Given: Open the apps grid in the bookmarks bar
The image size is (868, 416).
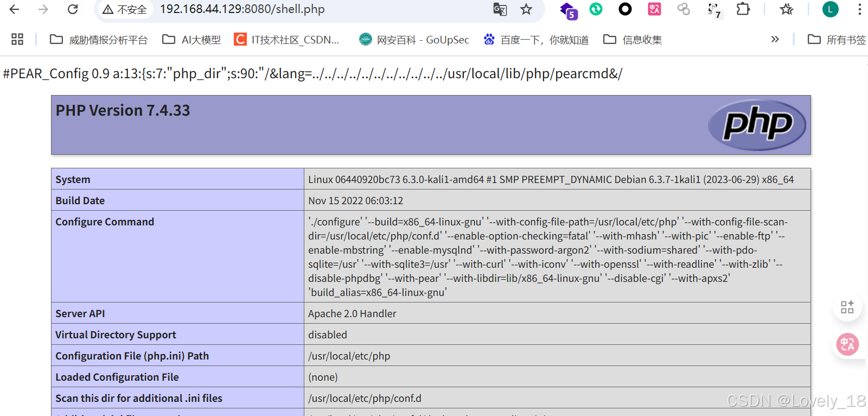Looking at the screenshot, I should (17, 39).
